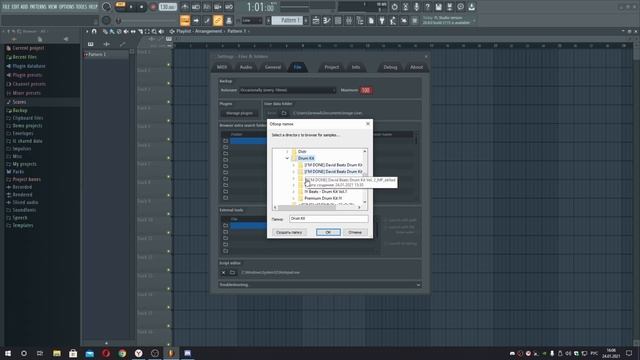Viewport: 640px width, 360px height.
Task: Collapse the Drum Kit folder node
Action: coord(287,158)
